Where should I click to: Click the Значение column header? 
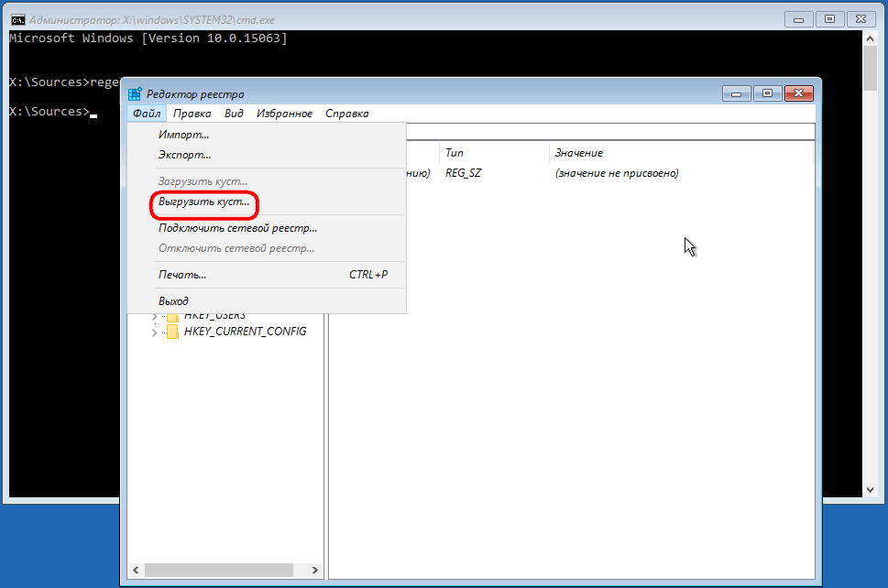pyautogui.click(x=681, y=153)
